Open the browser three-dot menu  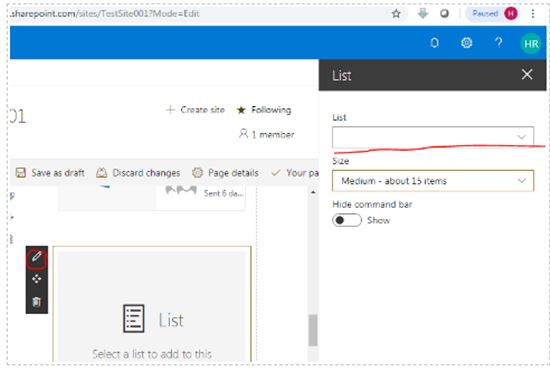(533, 14)
